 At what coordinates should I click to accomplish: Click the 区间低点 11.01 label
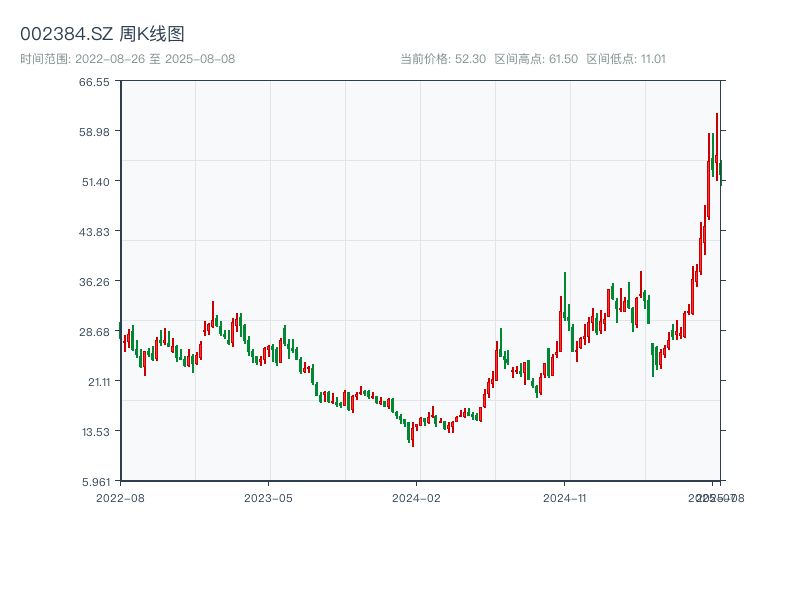tap(626, 59)
